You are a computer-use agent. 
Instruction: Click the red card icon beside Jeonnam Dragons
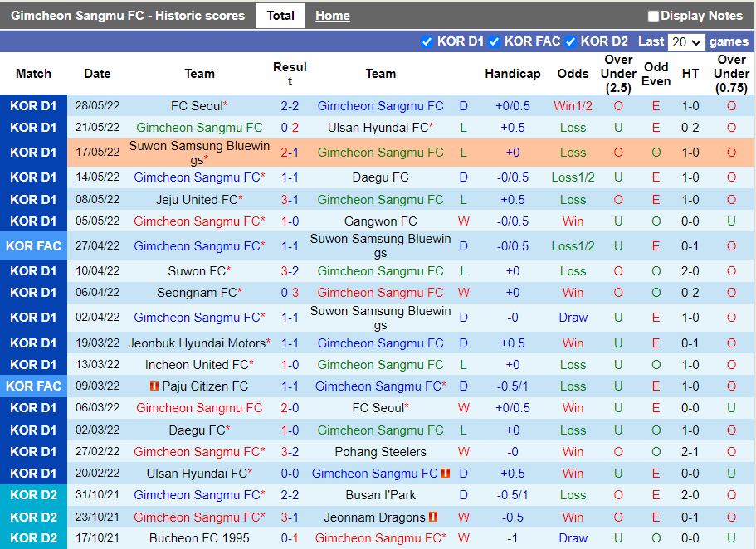coord(432,517)
